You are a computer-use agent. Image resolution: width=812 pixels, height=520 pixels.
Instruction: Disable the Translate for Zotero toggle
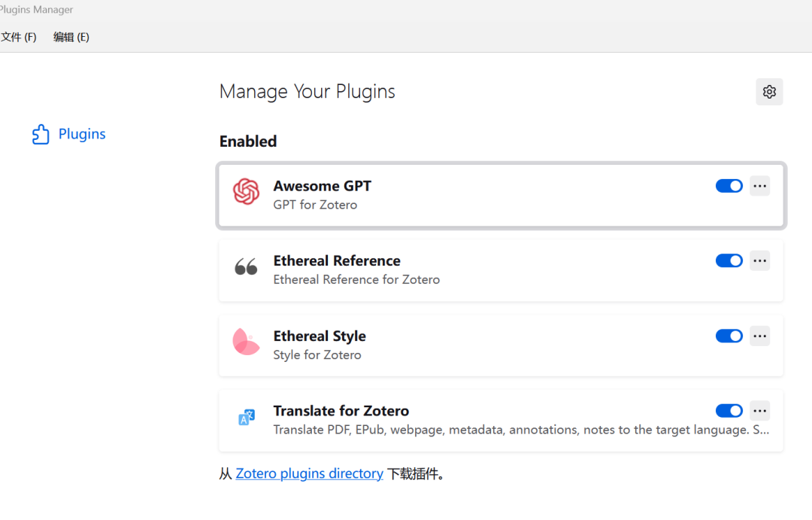coord(729,411)
